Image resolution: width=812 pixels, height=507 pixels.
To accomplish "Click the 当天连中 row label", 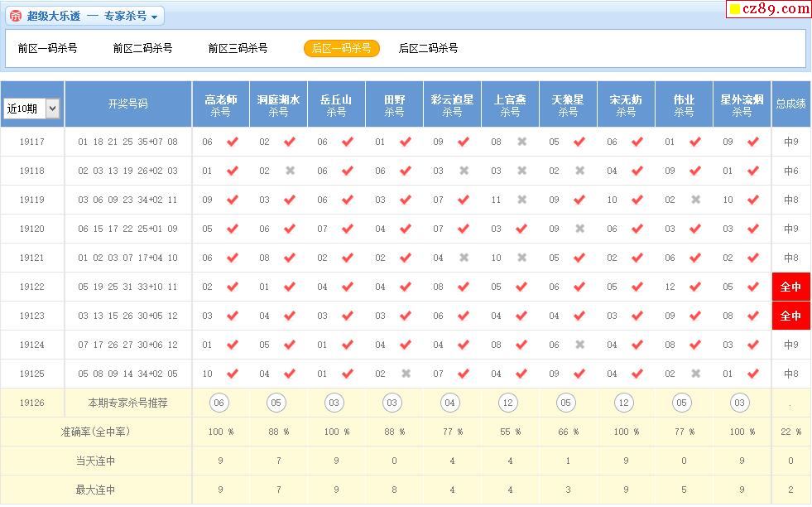I will pos(95,461).
